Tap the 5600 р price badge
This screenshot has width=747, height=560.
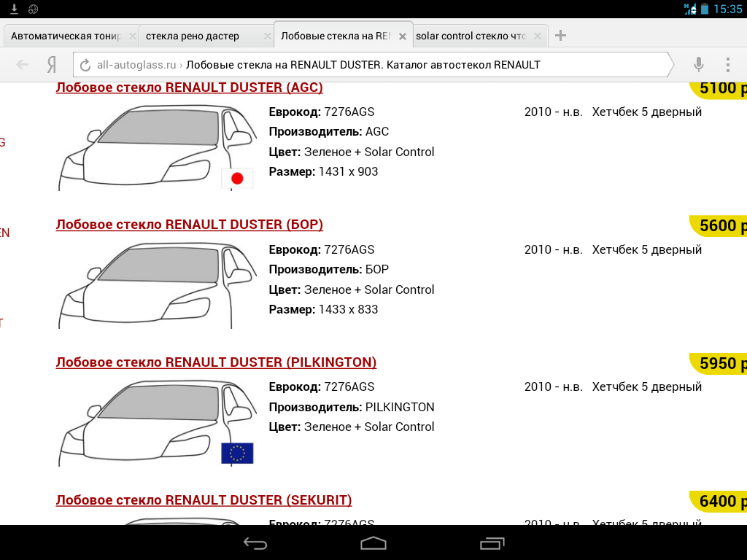[719, 226]
